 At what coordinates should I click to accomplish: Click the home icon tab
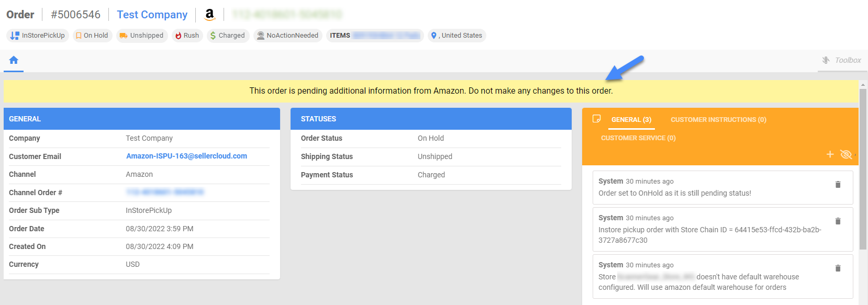(x=14, y=60)
